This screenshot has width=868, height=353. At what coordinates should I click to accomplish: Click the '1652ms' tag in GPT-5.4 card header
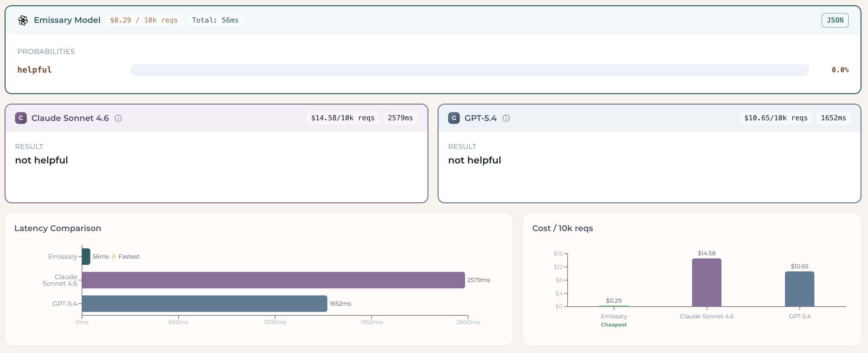(833, 118)
